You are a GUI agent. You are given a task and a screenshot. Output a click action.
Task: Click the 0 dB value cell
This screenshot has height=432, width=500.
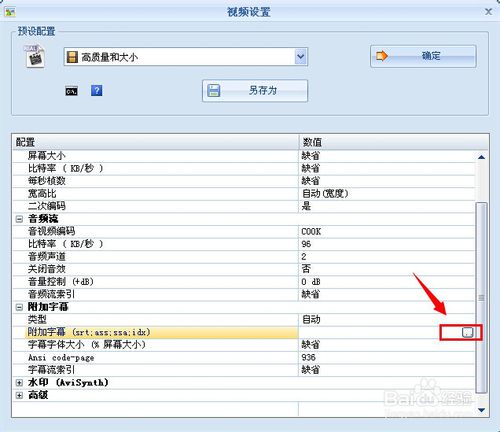(387, 282)
